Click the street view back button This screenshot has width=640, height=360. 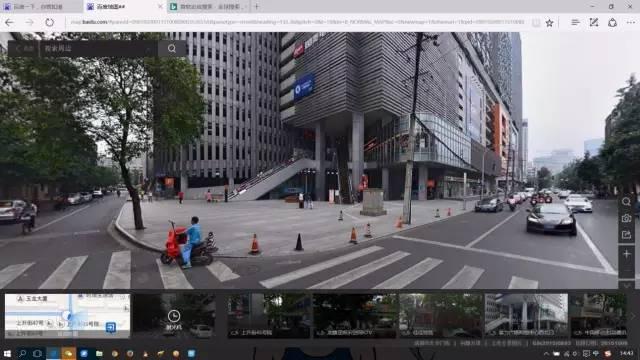(24, 48)
